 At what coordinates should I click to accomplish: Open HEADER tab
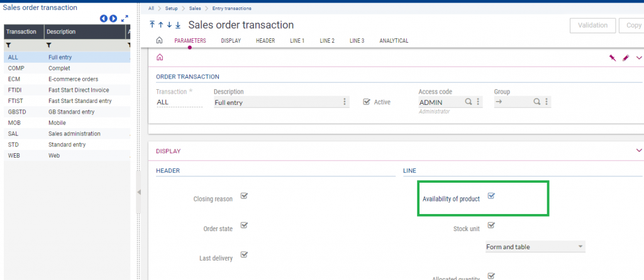(265, 41)
